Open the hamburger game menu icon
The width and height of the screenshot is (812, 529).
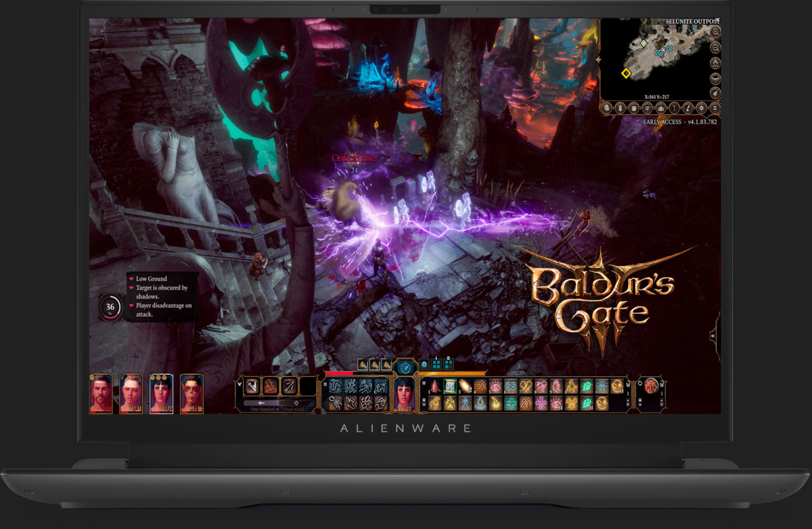click(715, 108)
